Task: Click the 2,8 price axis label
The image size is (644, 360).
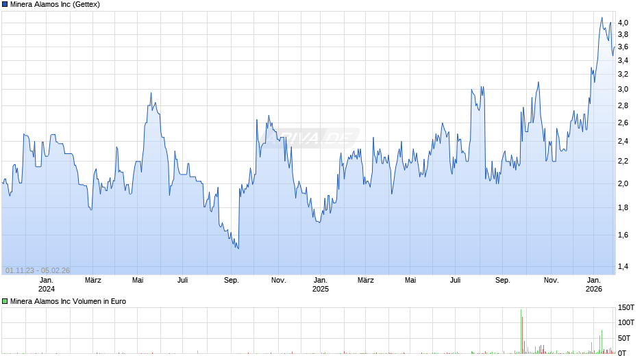Action: (623, 105)
